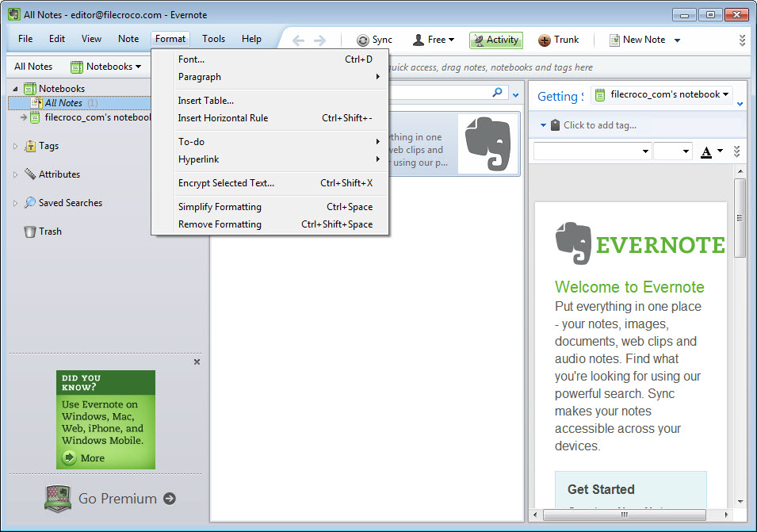Viewport: 757px width, 532px height.
Task: Choose Insert Table from Format menu
Action: point(206,101)
